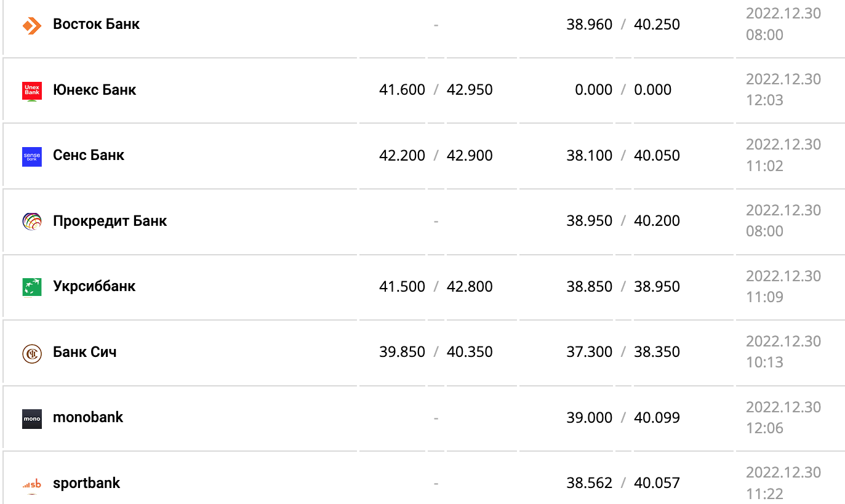Open the monobank link

tap(88, 417)
